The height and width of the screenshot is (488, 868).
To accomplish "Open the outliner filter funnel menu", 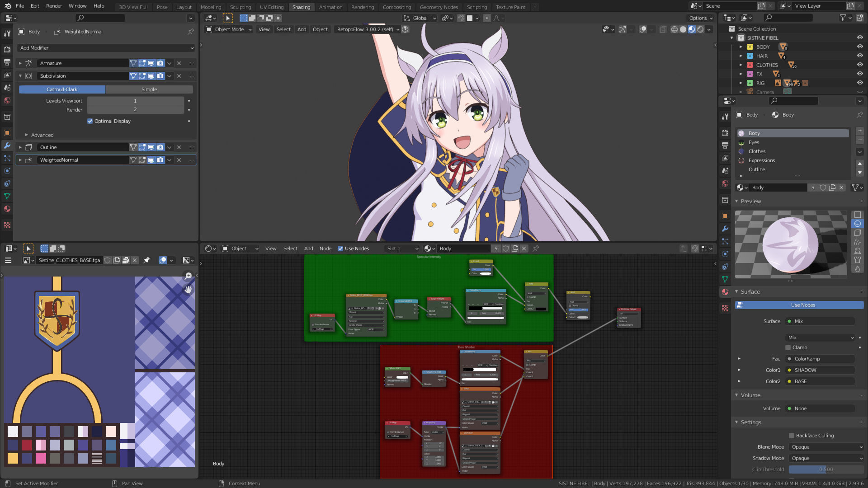I will click(x=845, y=18).
